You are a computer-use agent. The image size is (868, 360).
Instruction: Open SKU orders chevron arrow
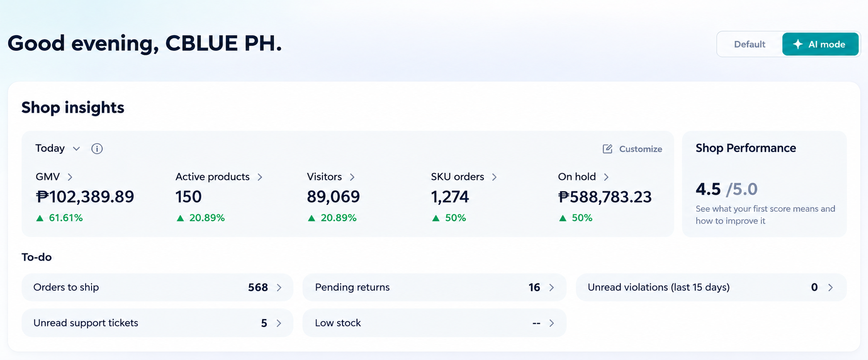point(494,177)
